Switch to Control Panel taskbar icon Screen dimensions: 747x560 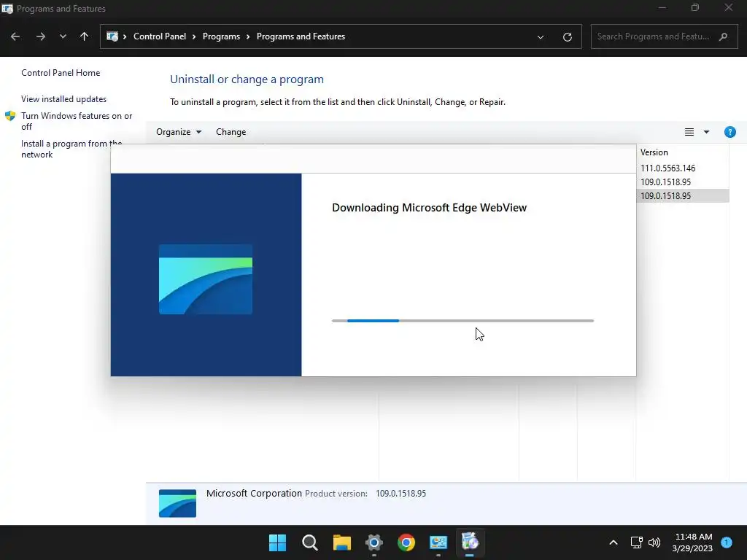tap(438, 542)
